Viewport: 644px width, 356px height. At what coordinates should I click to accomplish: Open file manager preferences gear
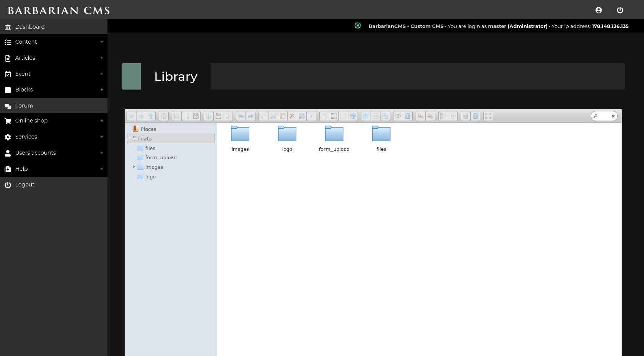pos(466,116)
